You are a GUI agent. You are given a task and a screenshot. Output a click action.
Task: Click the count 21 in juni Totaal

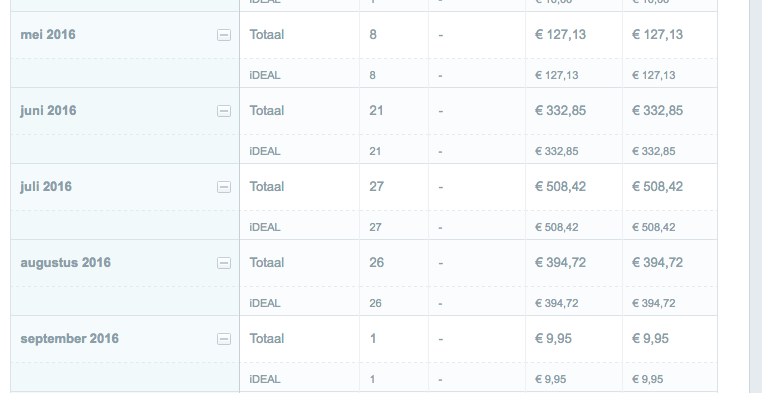pos(376,111)
